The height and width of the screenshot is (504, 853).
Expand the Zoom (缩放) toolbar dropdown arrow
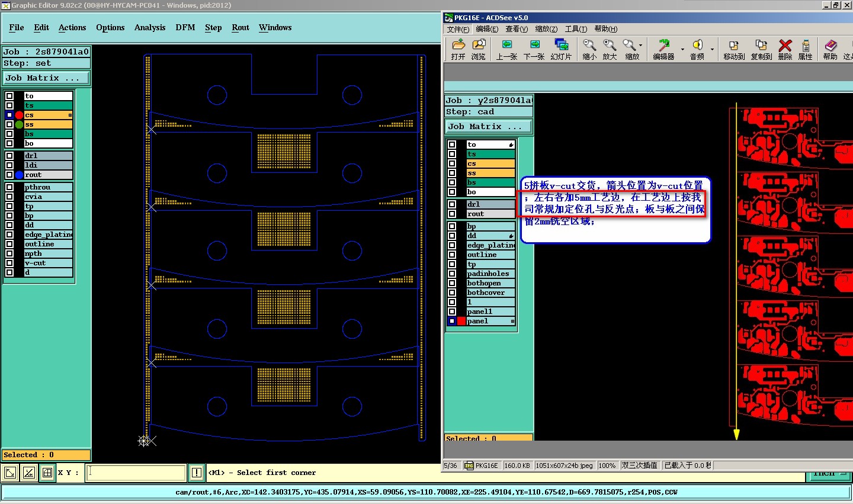641,46
